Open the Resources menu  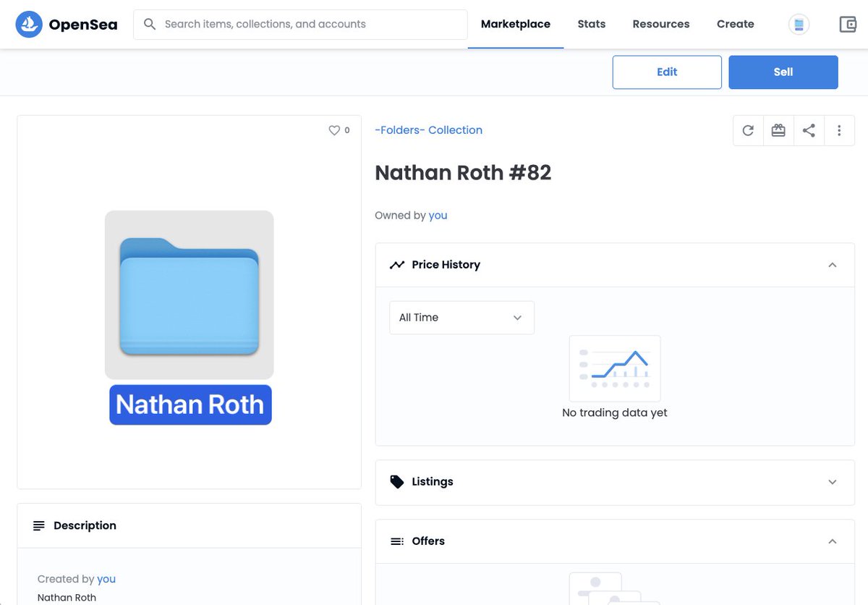tap(661, 25)
